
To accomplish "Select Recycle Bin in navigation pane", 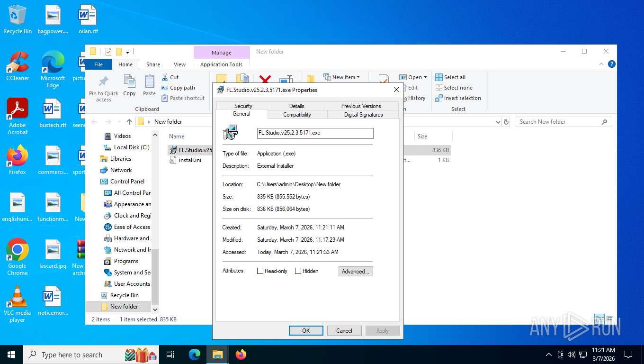I will click(124, 295).
